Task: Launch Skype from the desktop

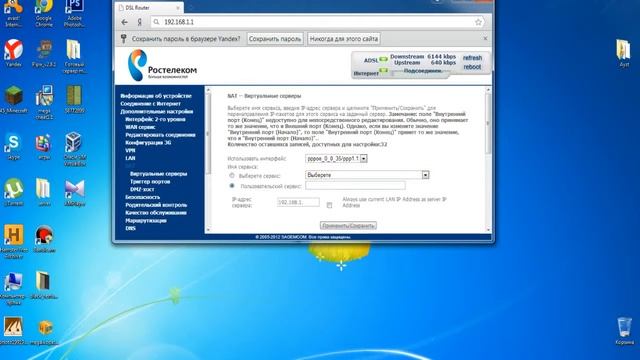Action: 13,146
